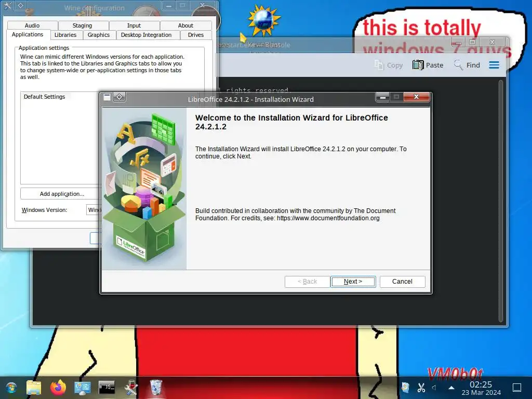This screenshot has height=399, width=532.
Task: Expand the hidden system tray icons arrow
Action: [451, 388]
